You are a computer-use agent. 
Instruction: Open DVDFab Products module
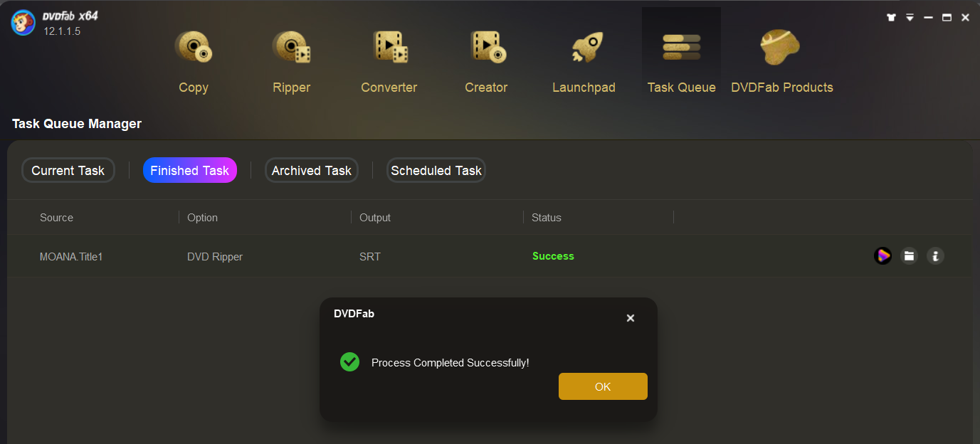[x=781, y=63]
